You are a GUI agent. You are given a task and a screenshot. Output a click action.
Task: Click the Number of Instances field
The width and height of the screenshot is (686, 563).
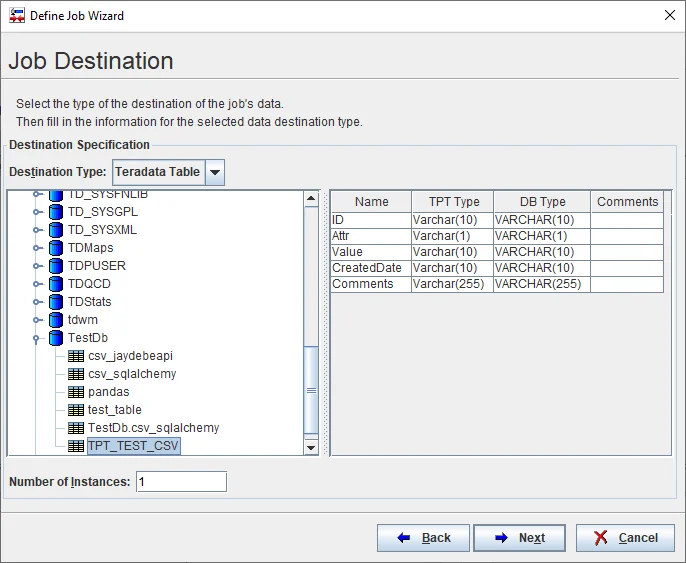click(181, 482)
